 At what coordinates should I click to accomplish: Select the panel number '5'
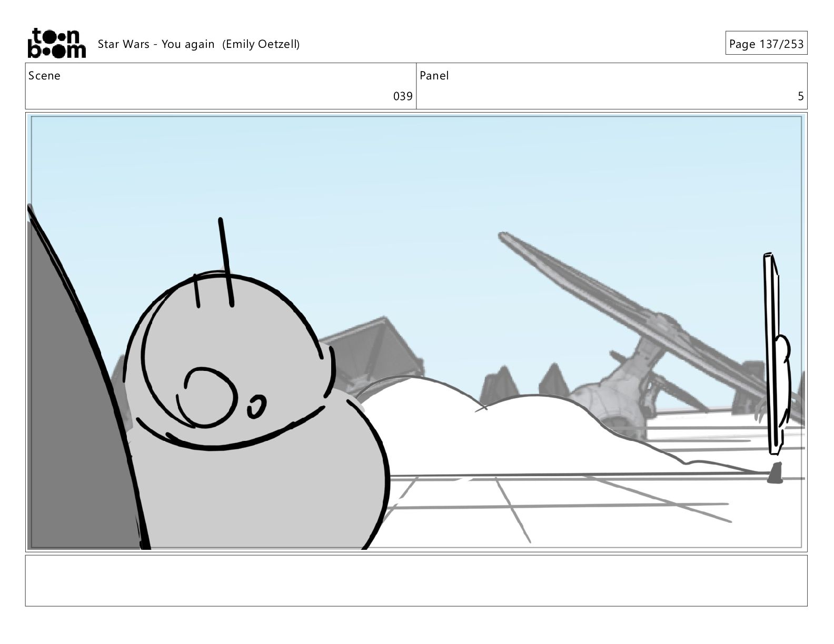(x=801, y=96)
